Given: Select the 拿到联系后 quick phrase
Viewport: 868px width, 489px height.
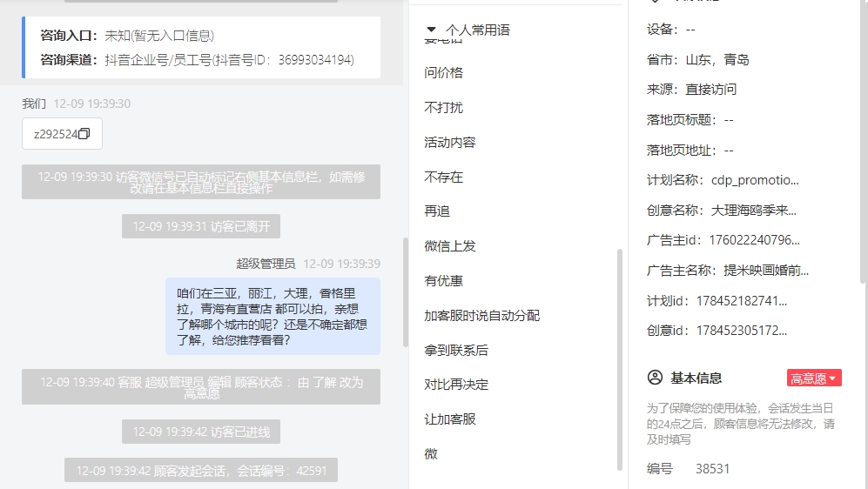Looking at the screenshot, I should (456, 350).
